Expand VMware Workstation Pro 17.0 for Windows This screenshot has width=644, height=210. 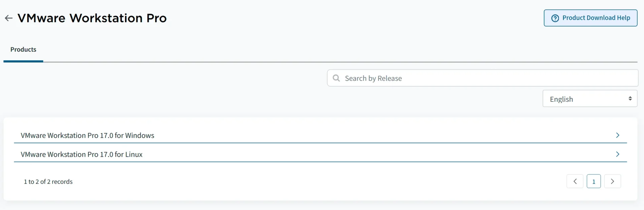pos(320,135)
